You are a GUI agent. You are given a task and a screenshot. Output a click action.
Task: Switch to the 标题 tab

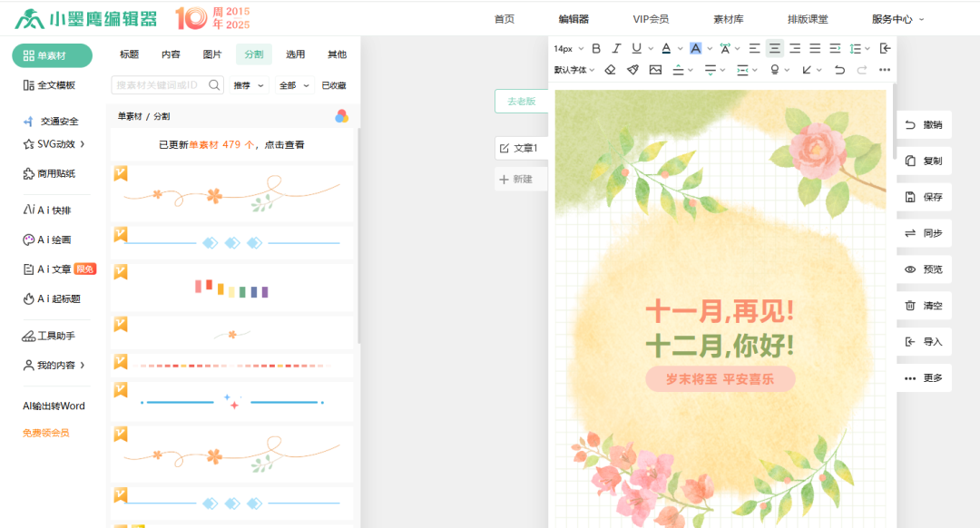(x=130, y=54)
